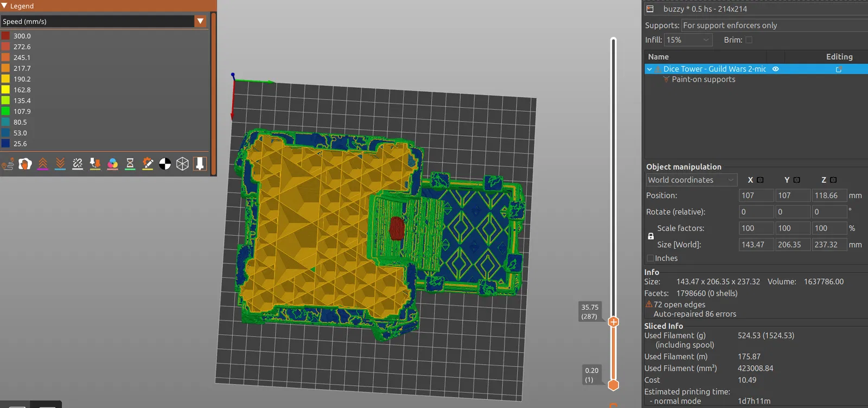
Task: Toggle the Seams broken-link icon
Action: 78,164
